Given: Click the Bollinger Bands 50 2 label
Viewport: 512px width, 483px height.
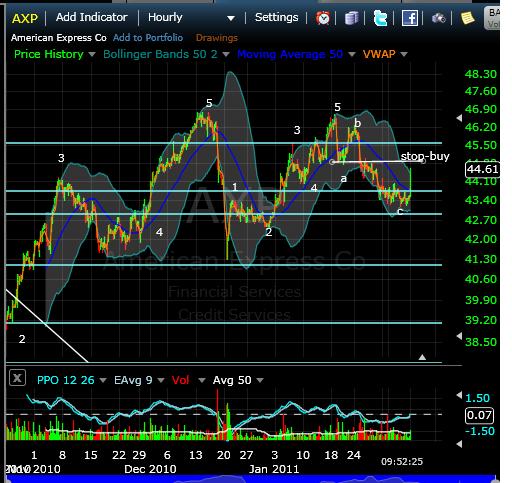Looking at the screenshot, I should click(160, 54).
